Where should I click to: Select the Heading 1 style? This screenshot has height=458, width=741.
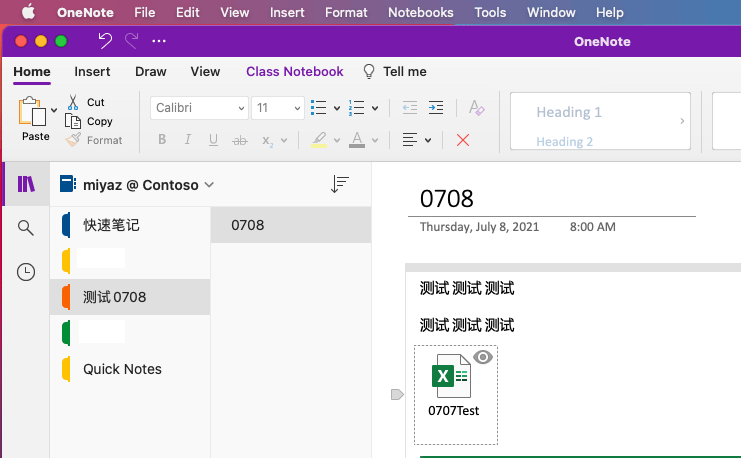pyautogui.click(x=569, y=112)
